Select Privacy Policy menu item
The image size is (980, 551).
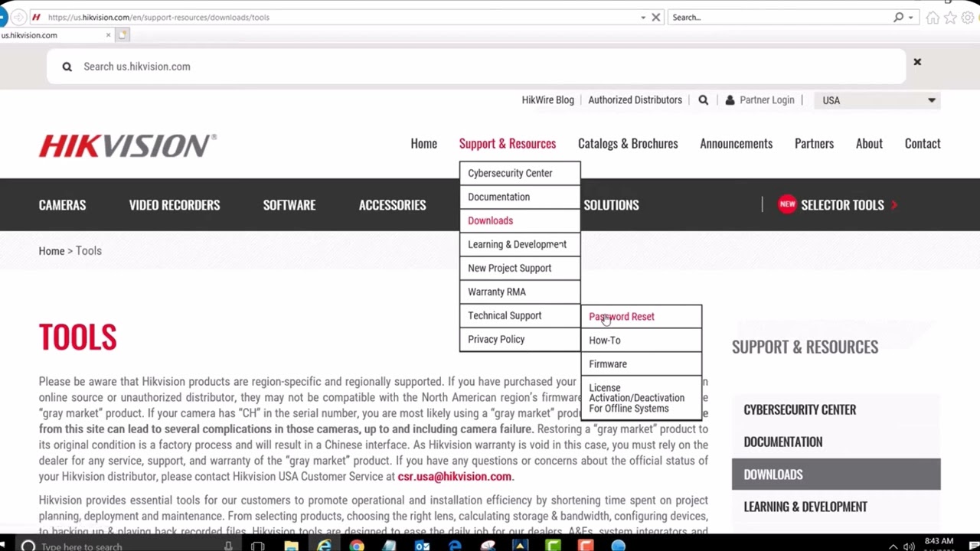coord(520,339)
